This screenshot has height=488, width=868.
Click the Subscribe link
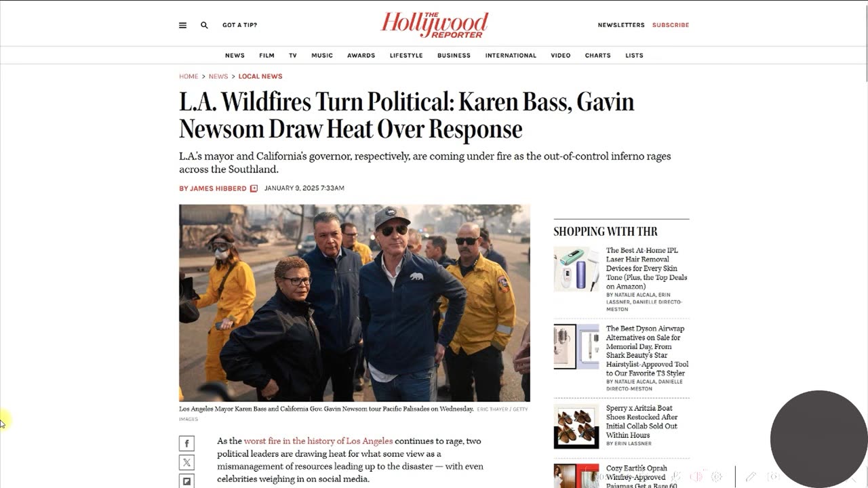(x=671, y=25)
